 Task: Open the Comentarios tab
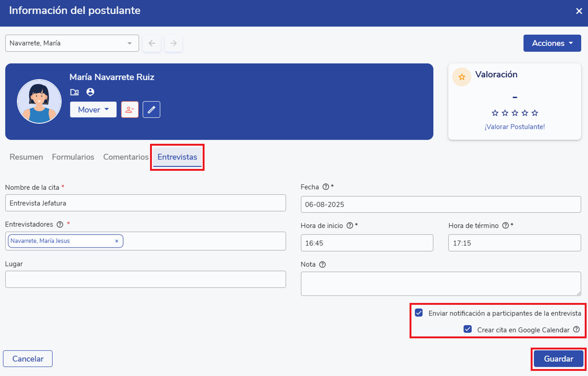click(126, 157)
